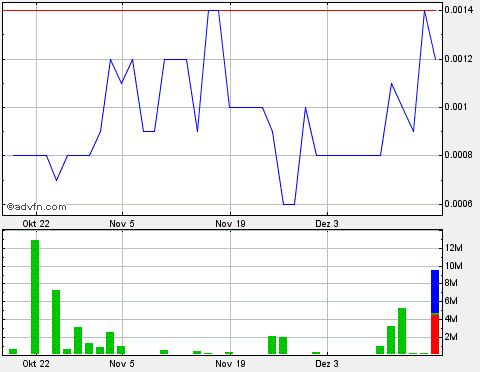Select Dez 3 date label under volume chart
The width and height of the screenshot is (480, 372).
(x=327, y=363)
